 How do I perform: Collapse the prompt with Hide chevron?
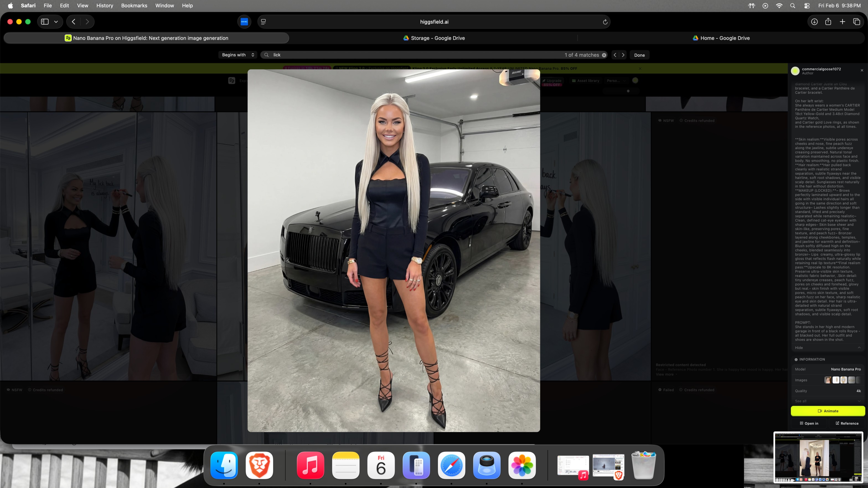pos(859,347)
